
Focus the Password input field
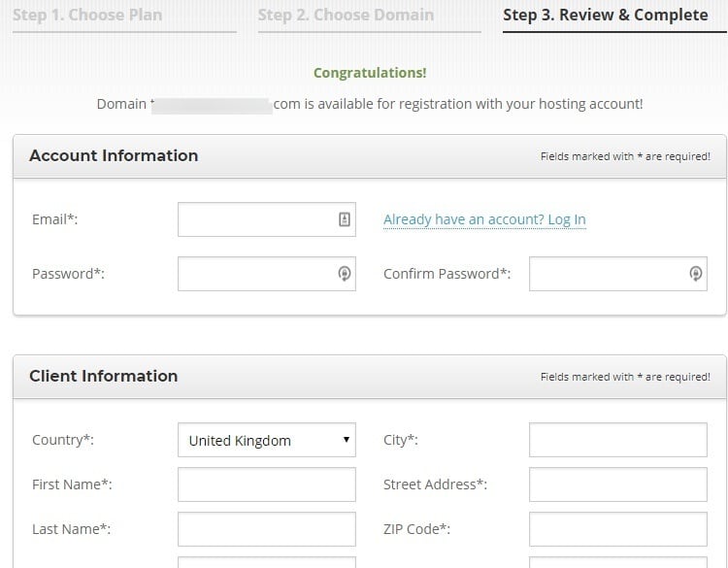(267, 274)
